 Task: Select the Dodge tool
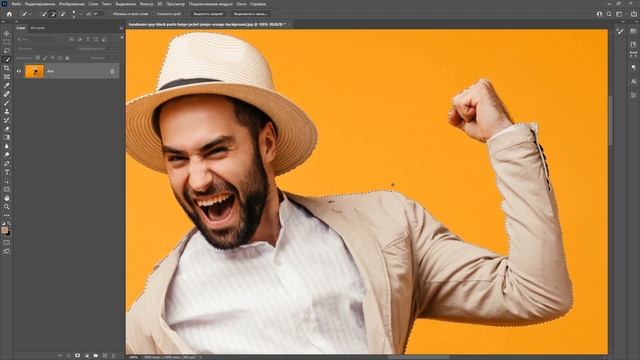7,155
